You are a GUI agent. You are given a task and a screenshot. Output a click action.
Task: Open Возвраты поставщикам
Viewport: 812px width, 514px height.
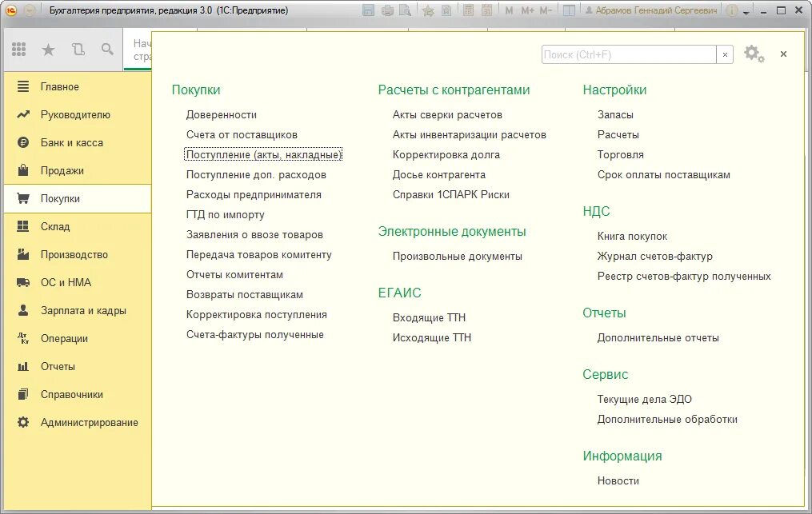[x=245, y=294]
